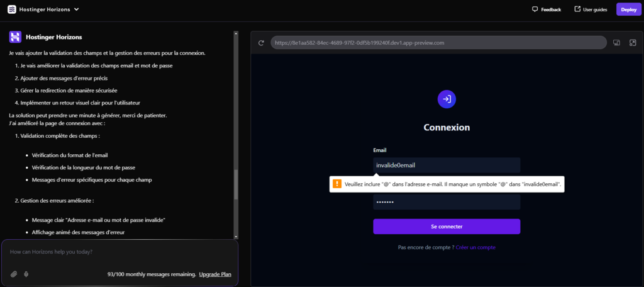The height and width of the screenshot is (287, 644).
Task: Open the Créer un compte link
Action: point(475,247)
